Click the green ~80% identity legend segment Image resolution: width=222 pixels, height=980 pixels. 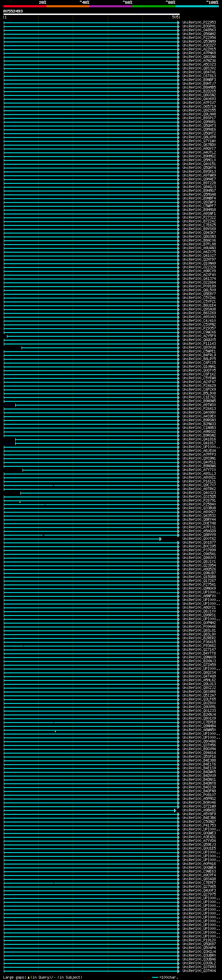[x=154, y=6]
